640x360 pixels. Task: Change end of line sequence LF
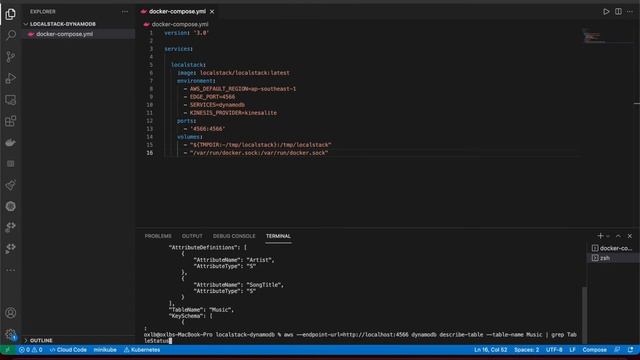click(x=572, y=350)
